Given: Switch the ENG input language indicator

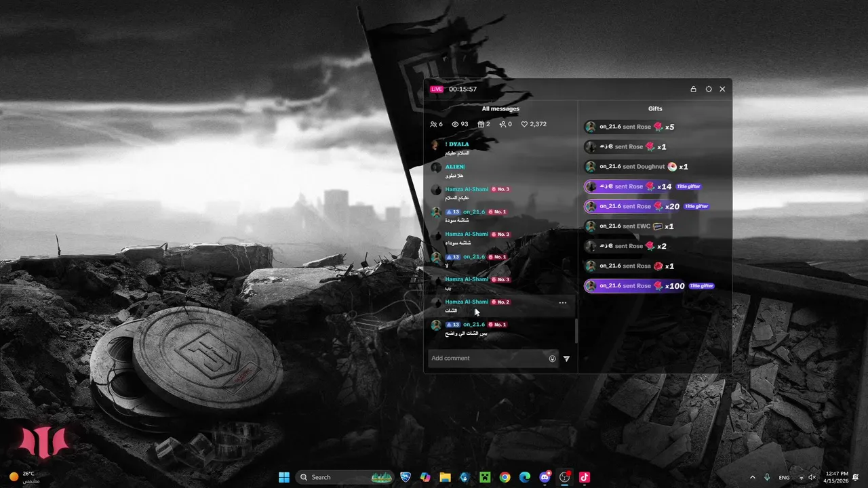Looking at the screenshot, I should click(785, 477).
